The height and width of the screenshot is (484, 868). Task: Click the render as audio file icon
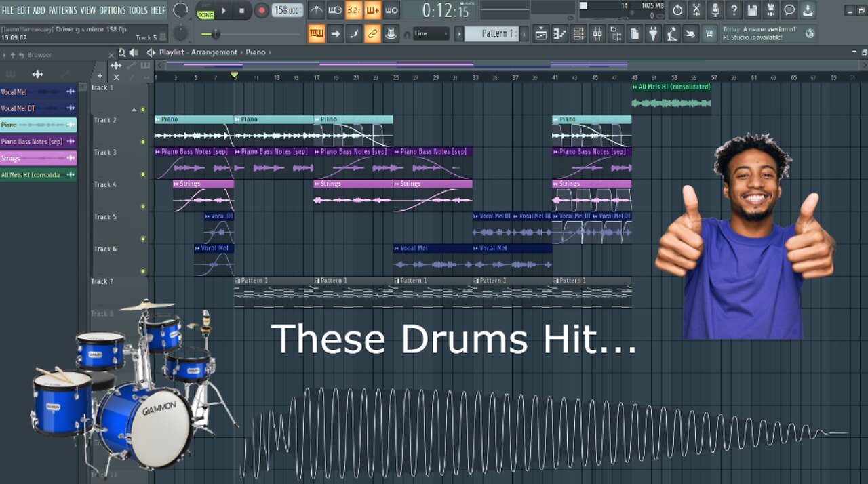pos(770,10)
